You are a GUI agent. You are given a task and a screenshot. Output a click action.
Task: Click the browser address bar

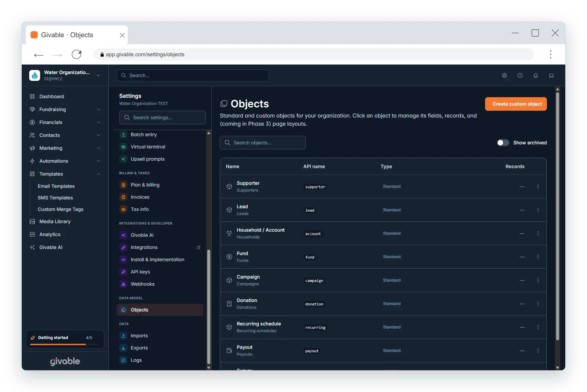(313, 54)
